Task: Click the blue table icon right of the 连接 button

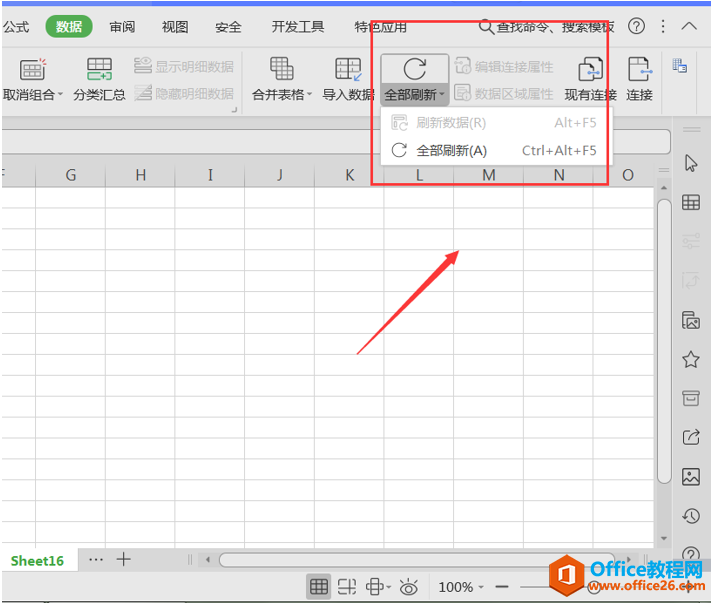Action: pos(679,65)
